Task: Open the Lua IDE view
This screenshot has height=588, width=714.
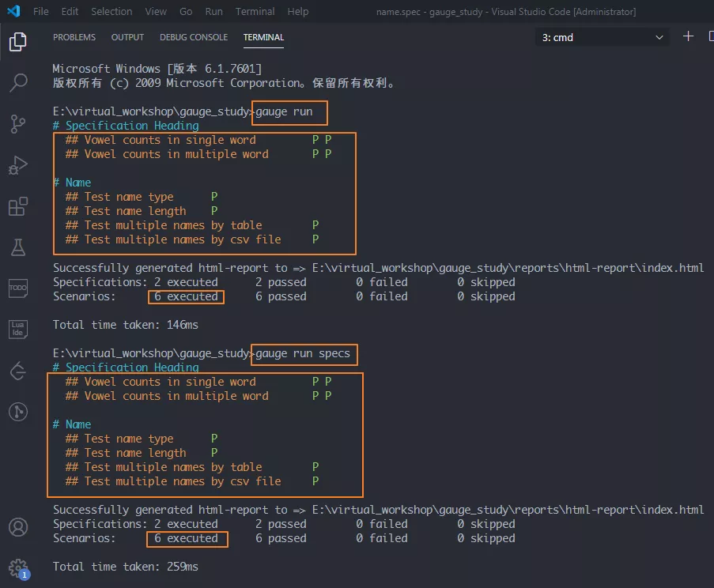Action: click(17, 329)
